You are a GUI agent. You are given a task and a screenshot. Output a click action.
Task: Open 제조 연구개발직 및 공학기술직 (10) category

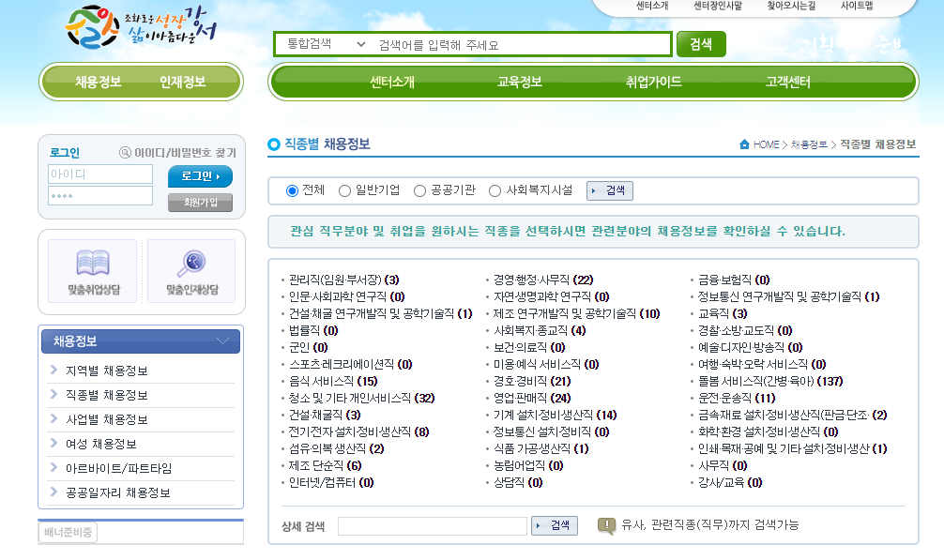(577, 314)
